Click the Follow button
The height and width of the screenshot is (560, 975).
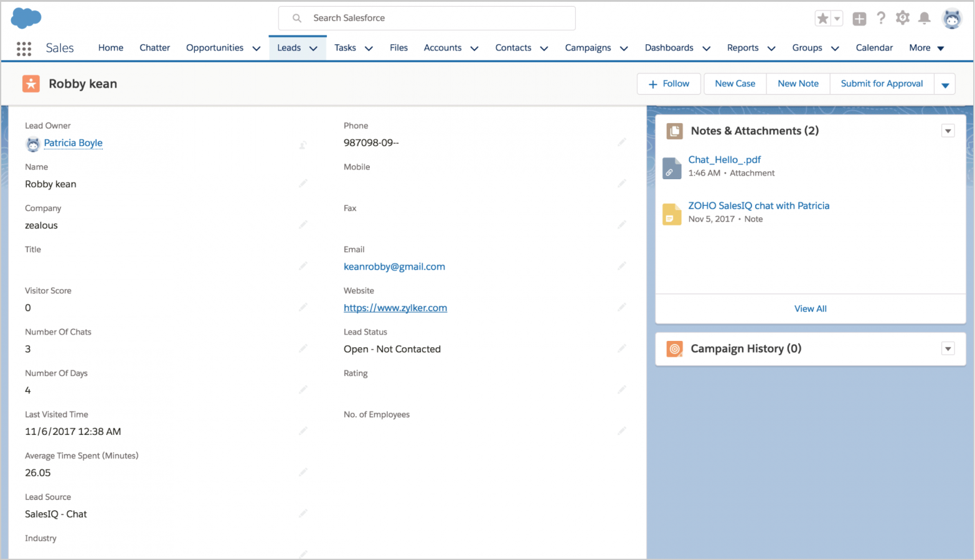coord(669,84)
